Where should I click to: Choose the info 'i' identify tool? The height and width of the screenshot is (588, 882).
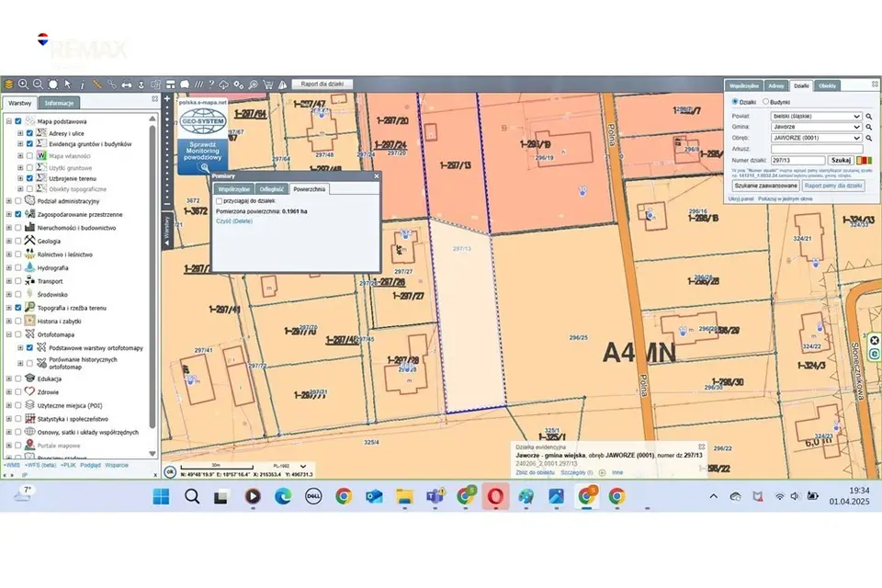(82, 85)
